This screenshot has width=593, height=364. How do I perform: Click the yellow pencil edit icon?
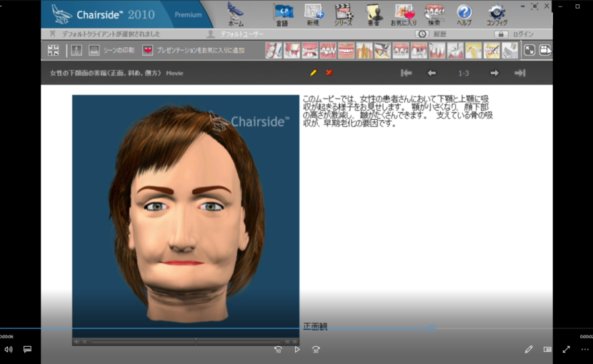tap(314, 73)
